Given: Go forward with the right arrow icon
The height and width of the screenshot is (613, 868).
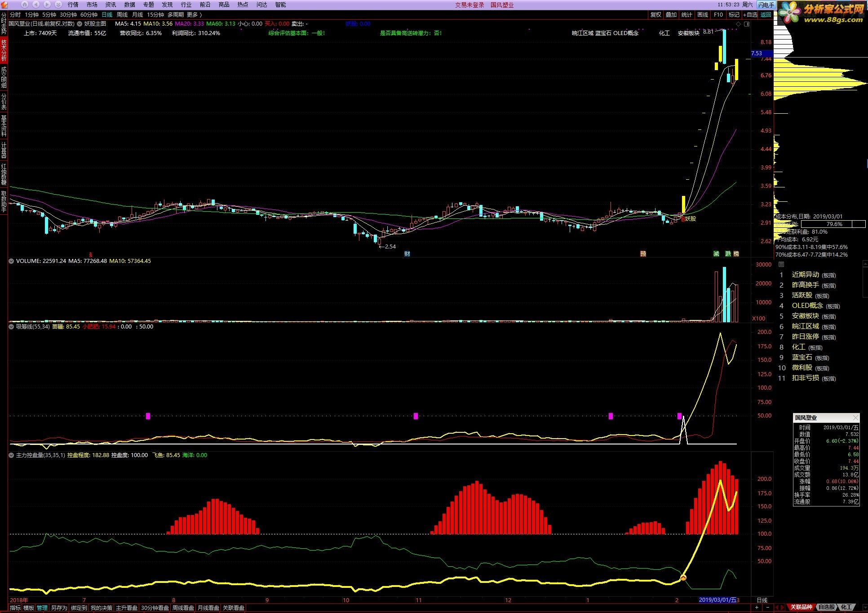Looking at the screenshot, I should 47,4.
